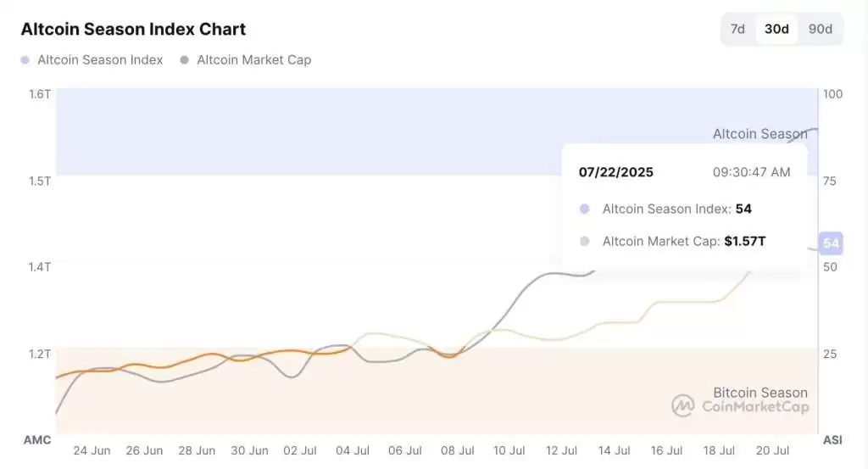Click the 20 Jul date marker
The height and width of the screenshot is (469, 868).
[x=771, y=450]
